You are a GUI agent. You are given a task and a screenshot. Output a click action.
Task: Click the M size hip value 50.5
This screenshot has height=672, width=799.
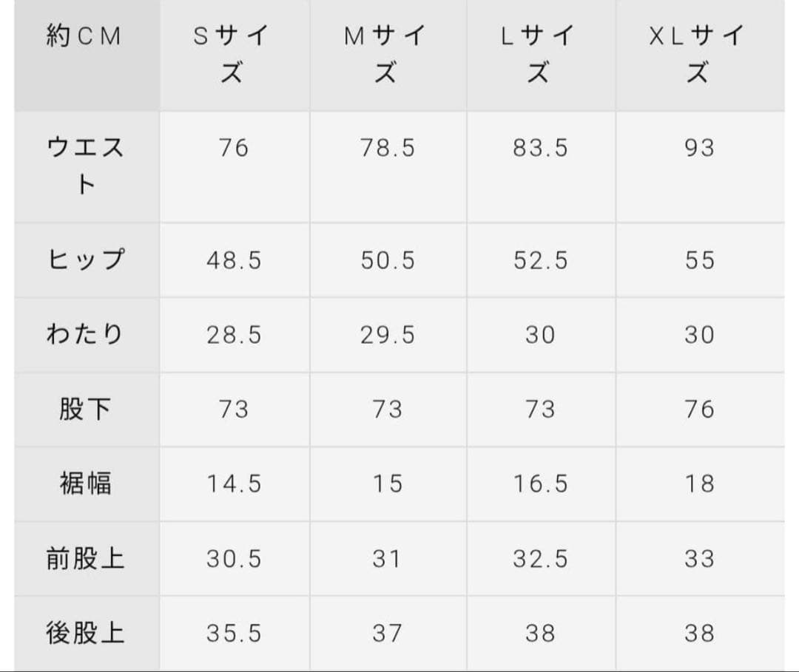tap(388, 260)
